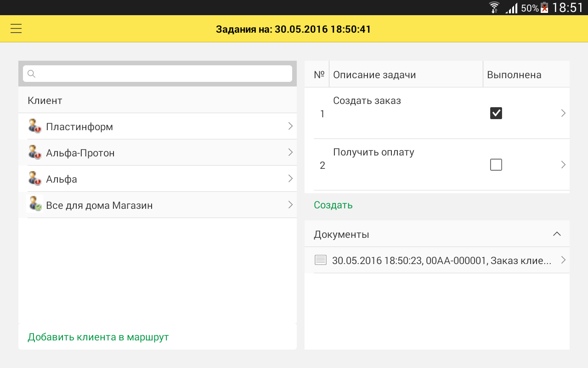Click the Задания на: 30.05.2016 title
This screenshot has width=588, height=368.
coord(294,29)
